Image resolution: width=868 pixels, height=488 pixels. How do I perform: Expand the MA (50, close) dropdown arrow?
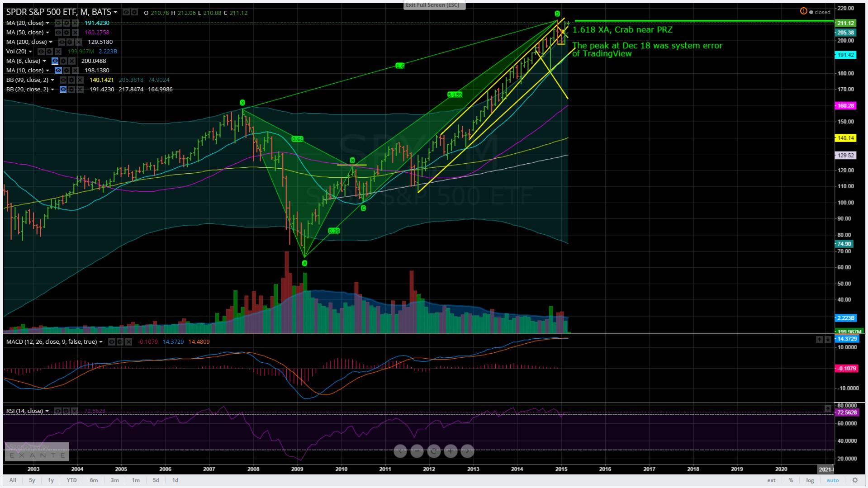coord(47,32)
